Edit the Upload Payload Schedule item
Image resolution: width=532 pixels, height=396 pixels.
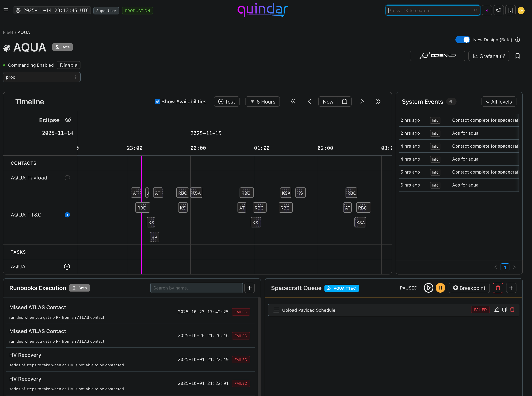coord(496,310)
